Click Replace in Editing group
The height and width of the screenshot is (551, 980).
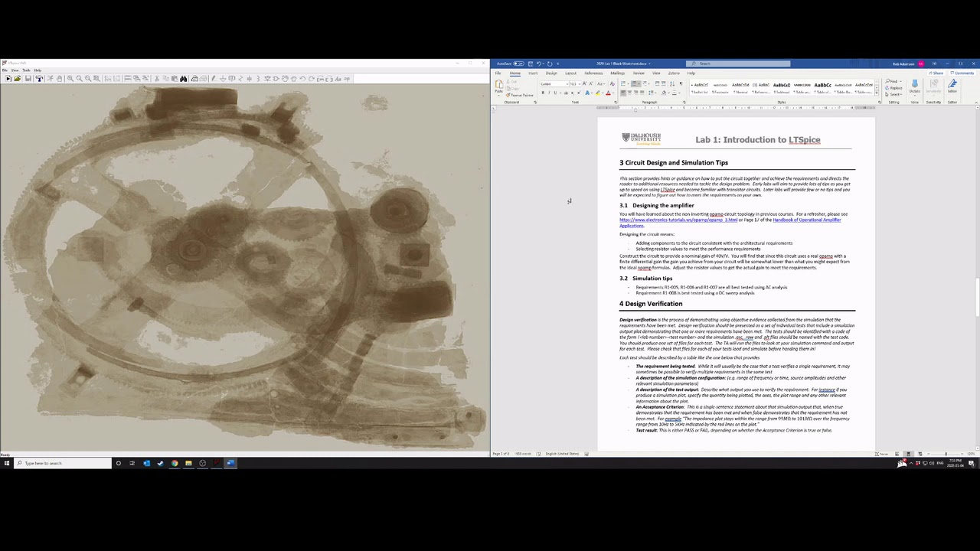coord(895,88)
